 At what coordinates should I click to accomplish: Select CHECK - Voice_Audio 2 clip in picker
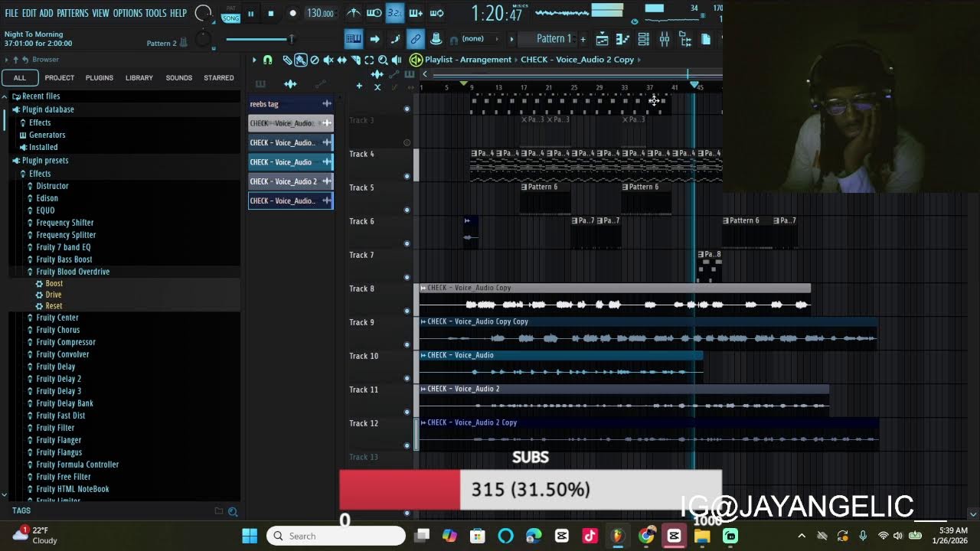[291, 181]
